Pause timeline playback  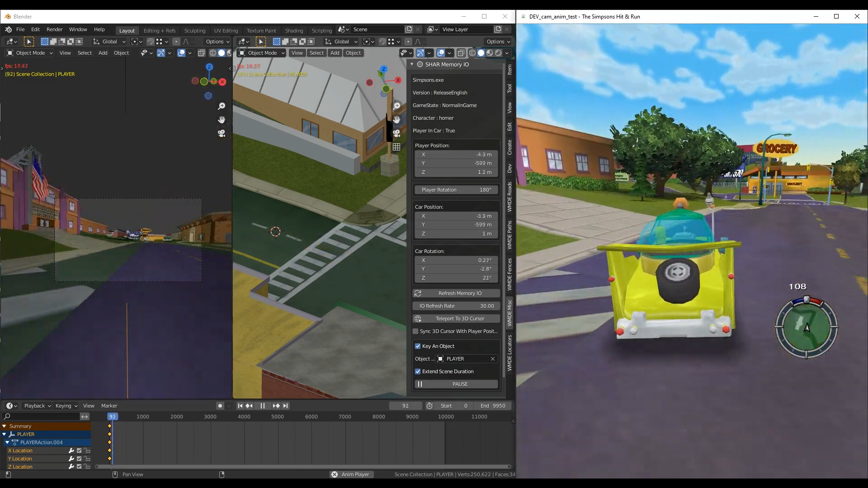point(263,406)
